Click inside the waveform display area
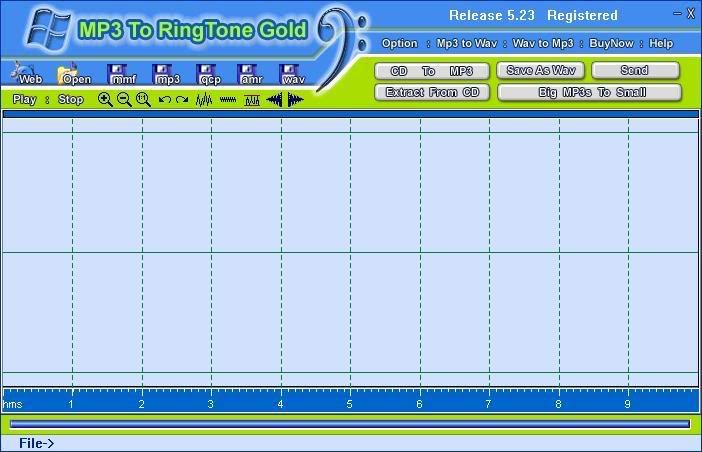702x452 pixels. tap(351, 252)
